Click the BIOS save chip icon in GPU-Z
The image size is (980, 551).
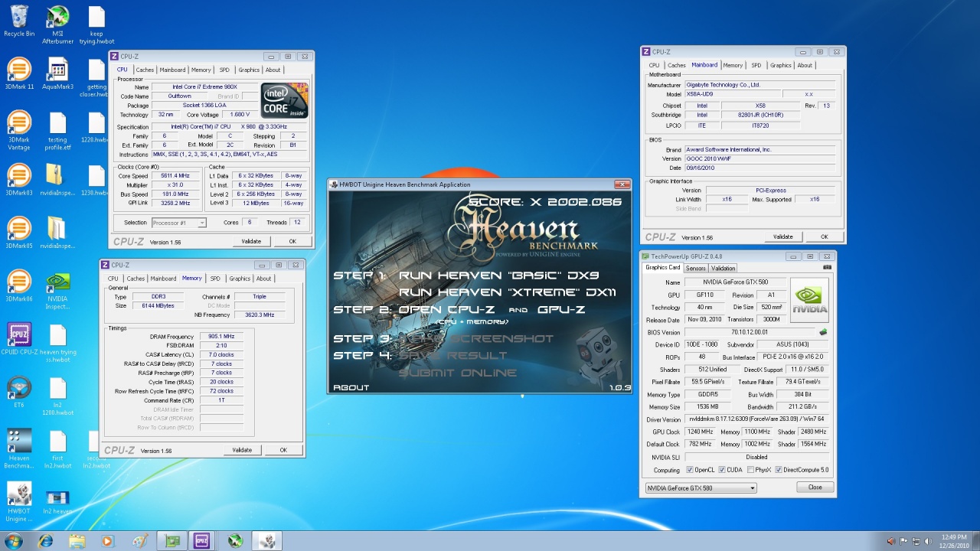pos(823,332)
